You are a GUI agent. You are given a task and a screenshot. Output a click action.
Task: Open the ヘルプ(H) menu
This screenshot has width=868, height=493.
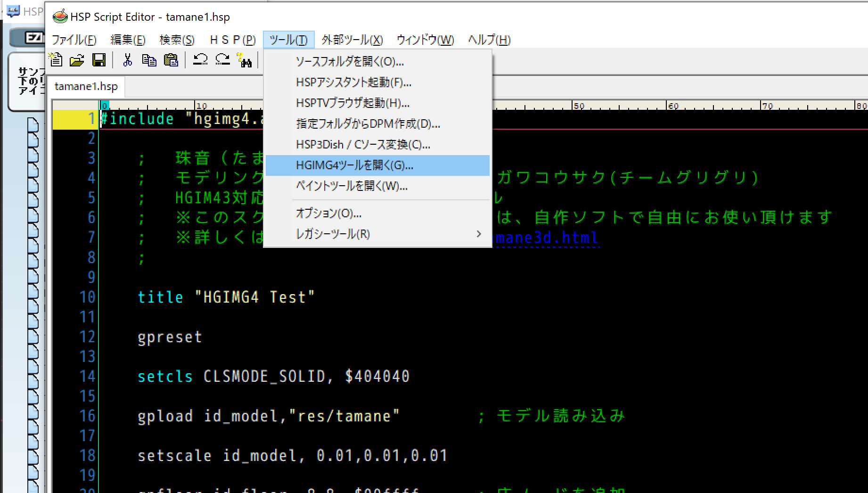point(489,40)
